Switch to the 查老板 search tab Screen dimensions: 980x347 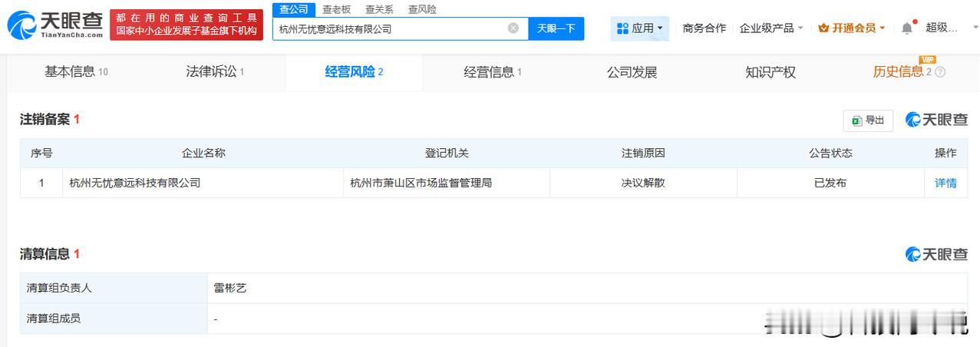click(336, 9)
